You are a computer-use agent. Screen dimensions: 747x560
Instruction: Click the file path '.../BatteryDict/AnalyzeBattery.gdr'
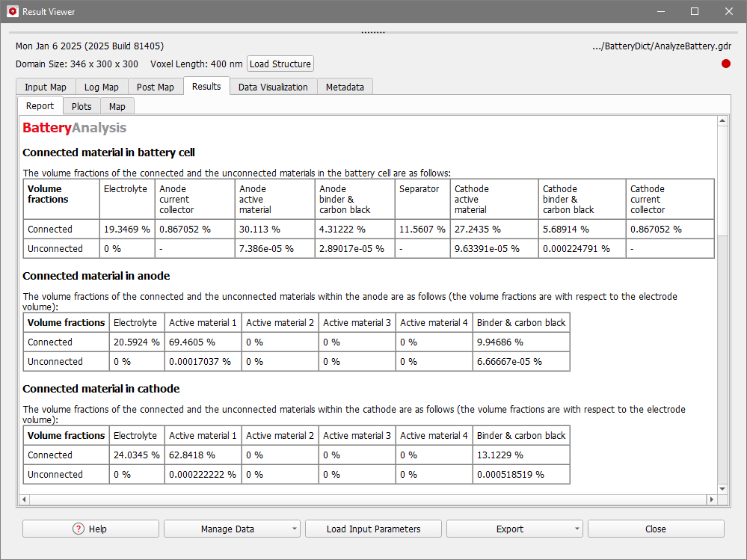tap(662, 46)
